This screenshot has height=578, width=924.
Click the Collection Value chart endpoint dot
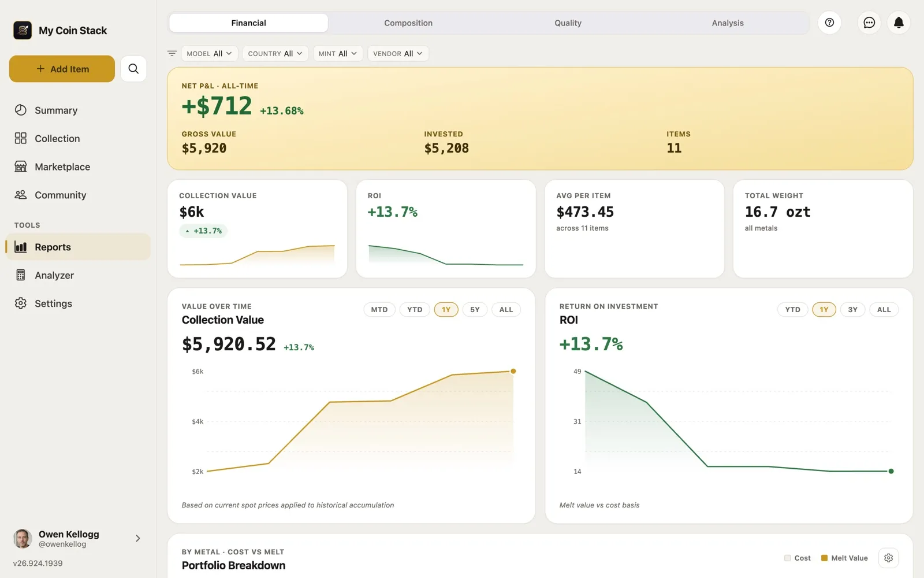tap(513, 371)
